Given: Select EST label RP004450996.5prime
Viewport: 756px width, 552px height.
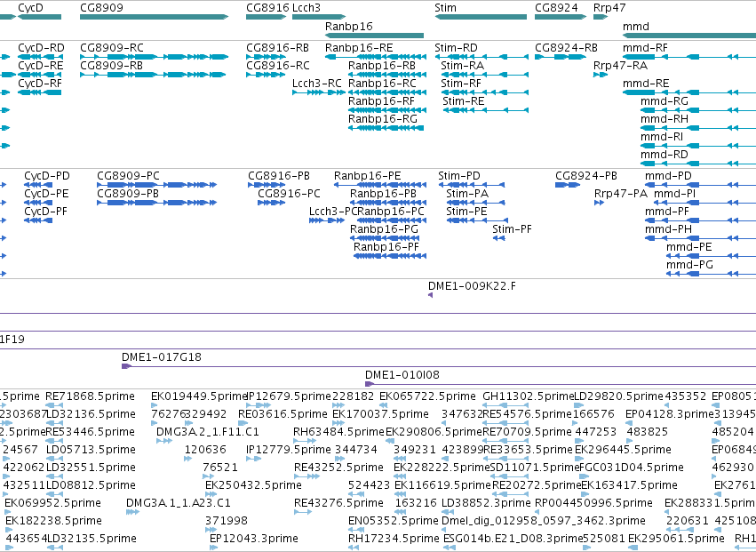Looking at the screenshot, I should [593, 503].
